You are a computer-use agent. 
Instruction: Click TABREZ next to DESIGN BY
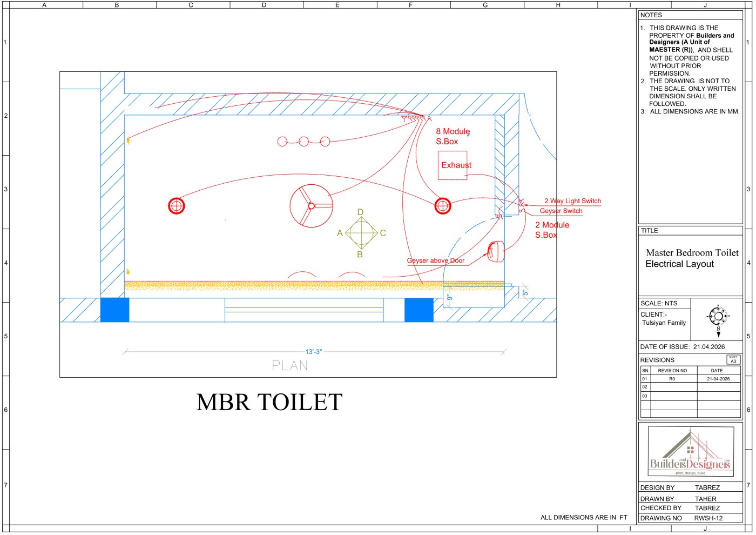point(707,488)
